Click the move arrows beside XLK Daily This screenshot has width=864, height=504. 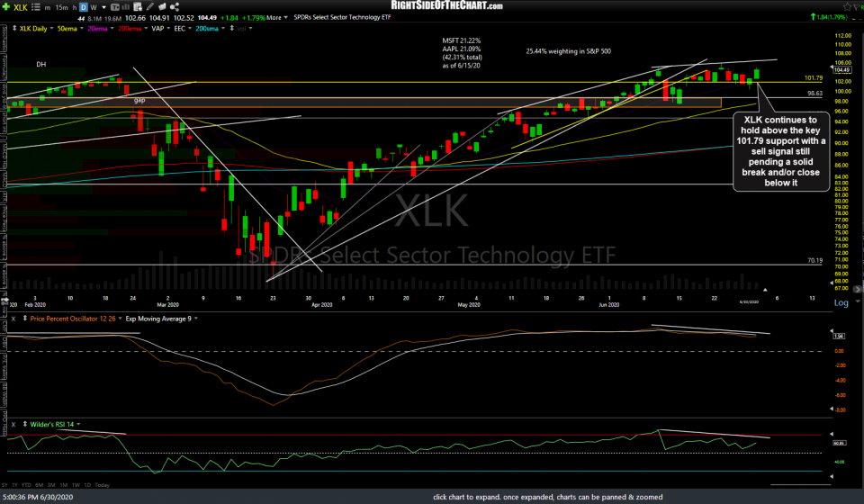pos(14,28)
